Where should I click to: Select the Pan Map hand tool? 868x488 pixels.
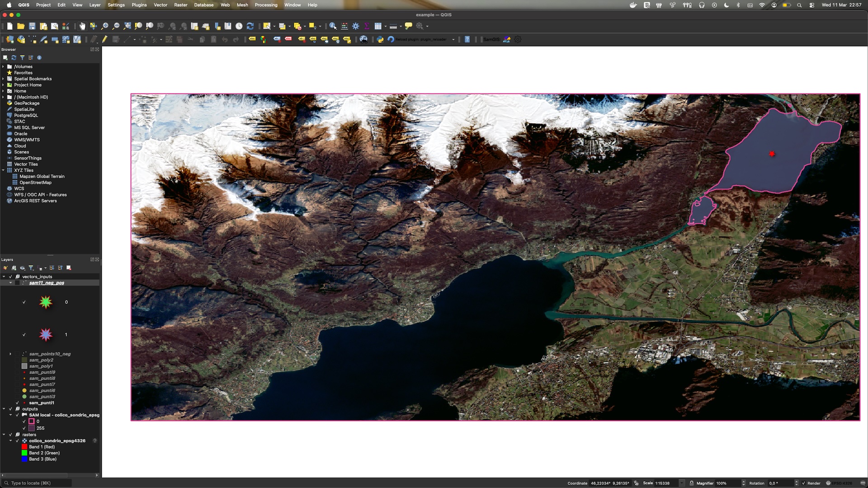click(82, 26)
